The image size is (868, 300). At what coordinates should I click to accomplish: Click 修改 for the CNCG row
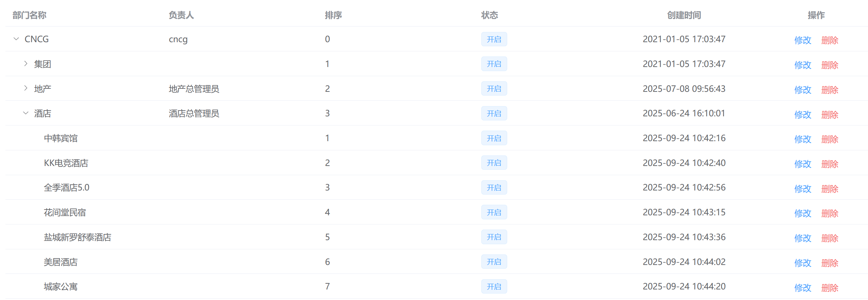802,40
